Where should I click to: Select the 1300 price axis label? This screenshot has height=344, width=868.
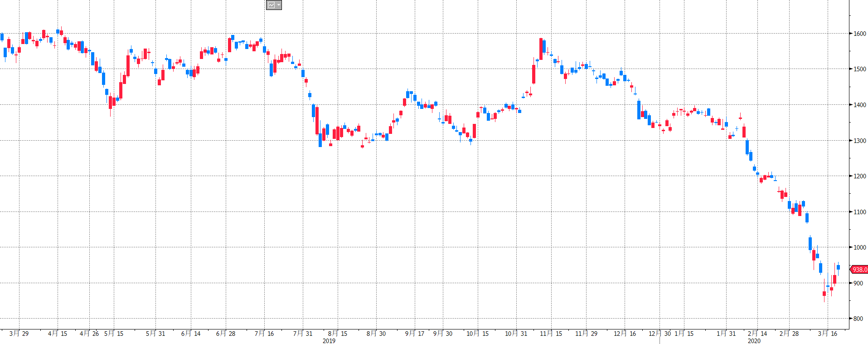tap(859, 141)
